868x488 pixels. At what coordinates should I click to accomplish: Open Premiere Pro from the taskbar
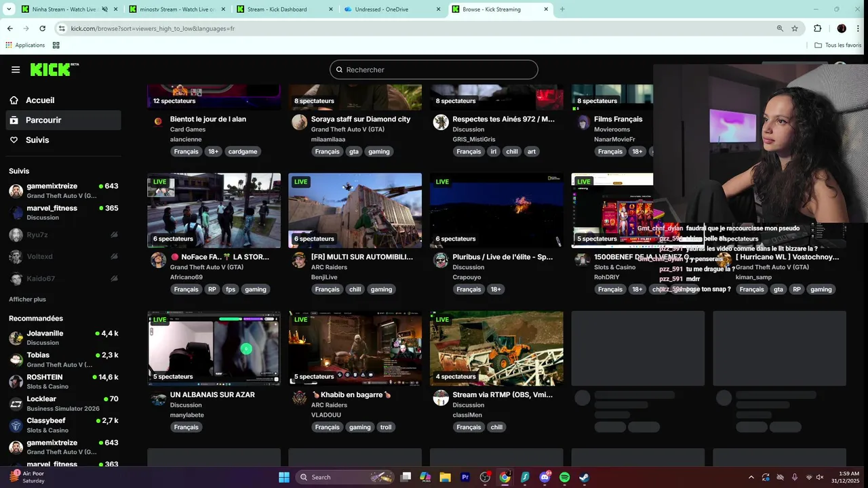pyautogui.click(x=465, y=477)
